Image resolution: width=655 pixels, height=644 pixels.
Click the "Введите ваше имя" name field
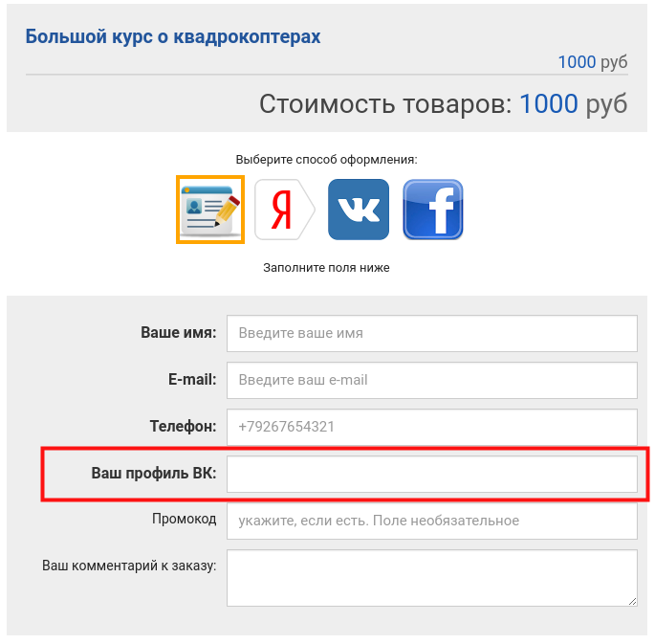tap(431, 334)
